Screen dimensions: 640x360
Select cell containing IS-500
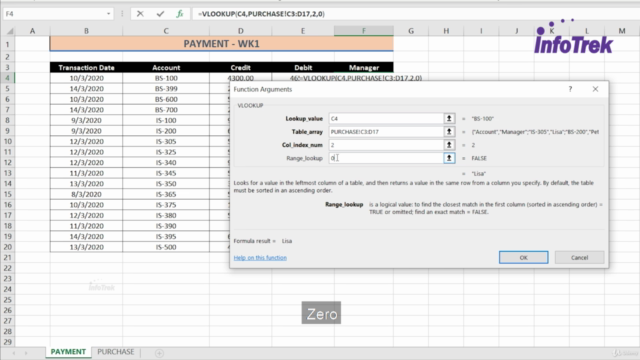[x=166, y=247]
